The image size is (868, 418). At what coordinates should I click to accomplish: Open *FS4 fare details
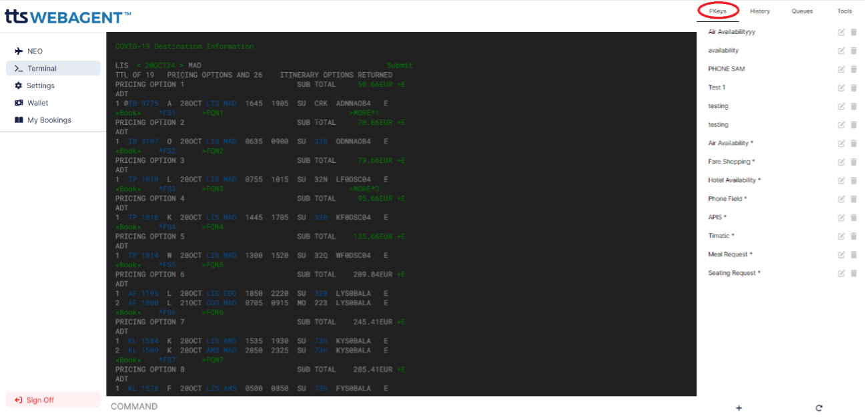coord(167,227)
